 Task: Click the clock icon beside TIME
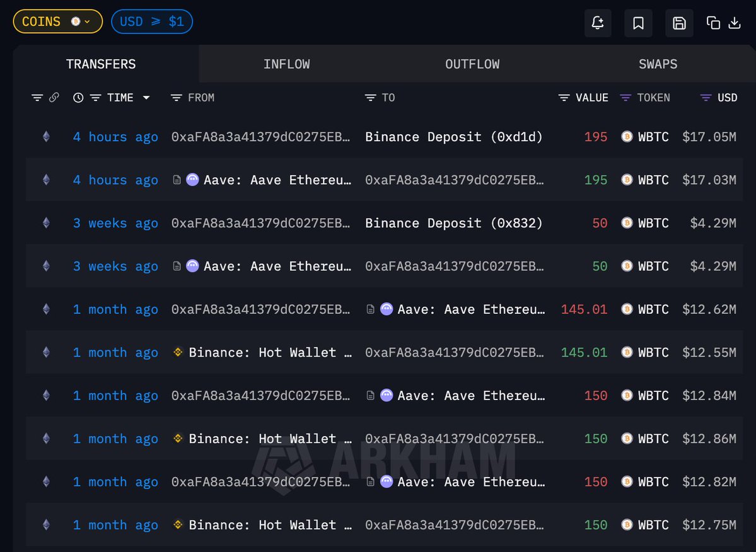click(x=78, y=98)
